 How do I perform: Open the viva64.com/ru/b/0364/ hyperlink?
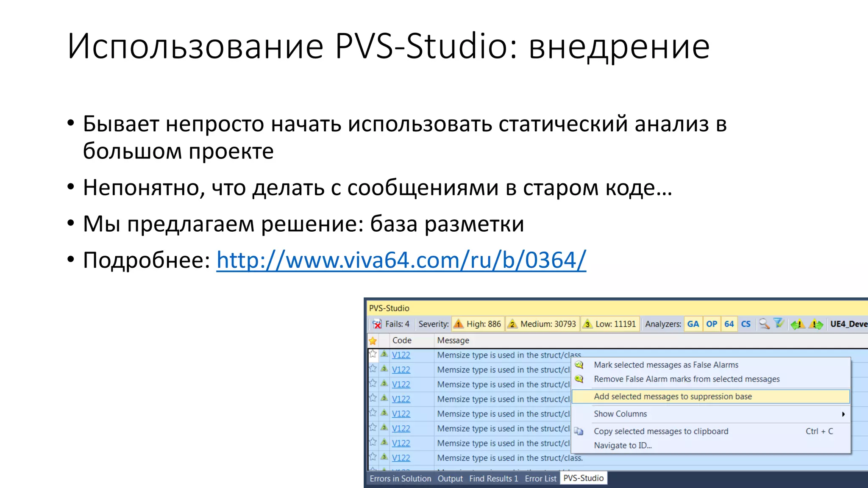pyautogui.click(x=401, y=260)
